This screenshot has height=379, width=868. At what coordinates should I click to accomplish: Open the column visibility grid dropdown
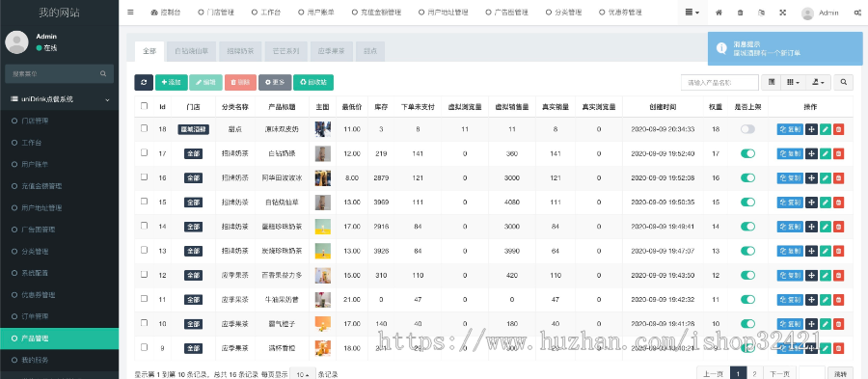coord(794,82)
